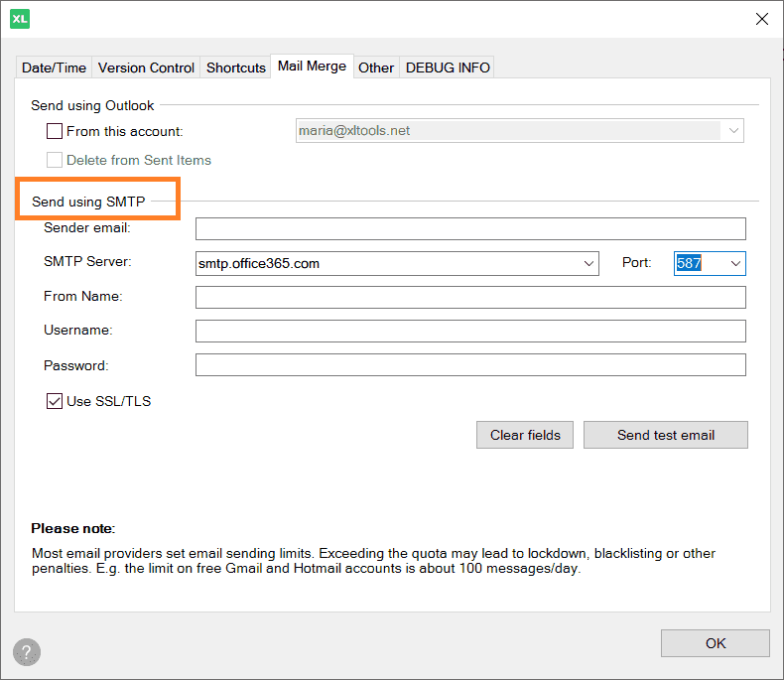This screenshot has height=680, width=784.
Task: Click the 'Port:' label
Action: [636, 262]
